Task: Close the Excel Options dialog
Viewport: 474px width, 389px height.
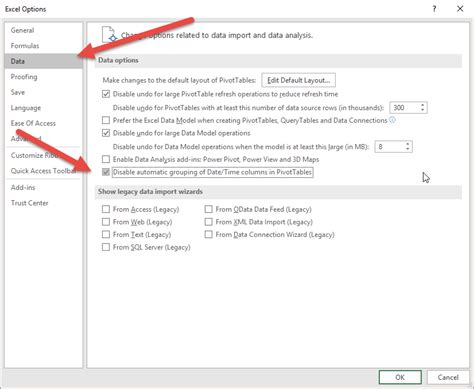Action: [460, 9]
